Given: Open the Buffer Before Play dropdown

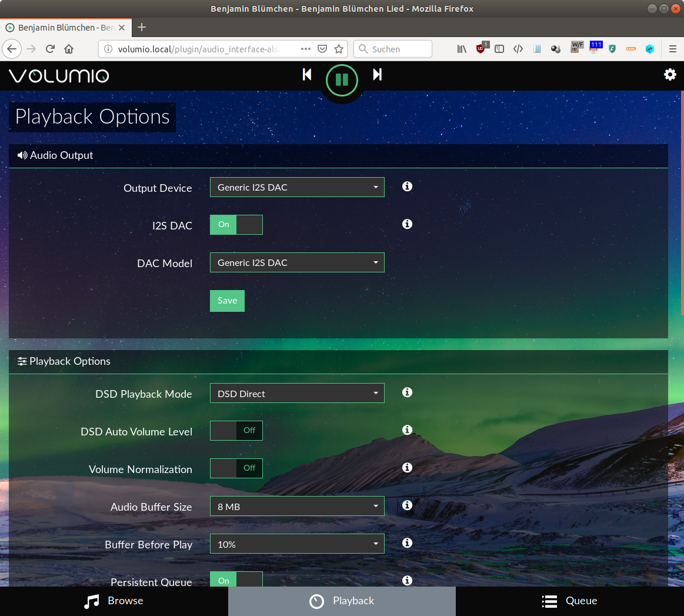Looking at the screenshot, I should [x=297, y=544].
